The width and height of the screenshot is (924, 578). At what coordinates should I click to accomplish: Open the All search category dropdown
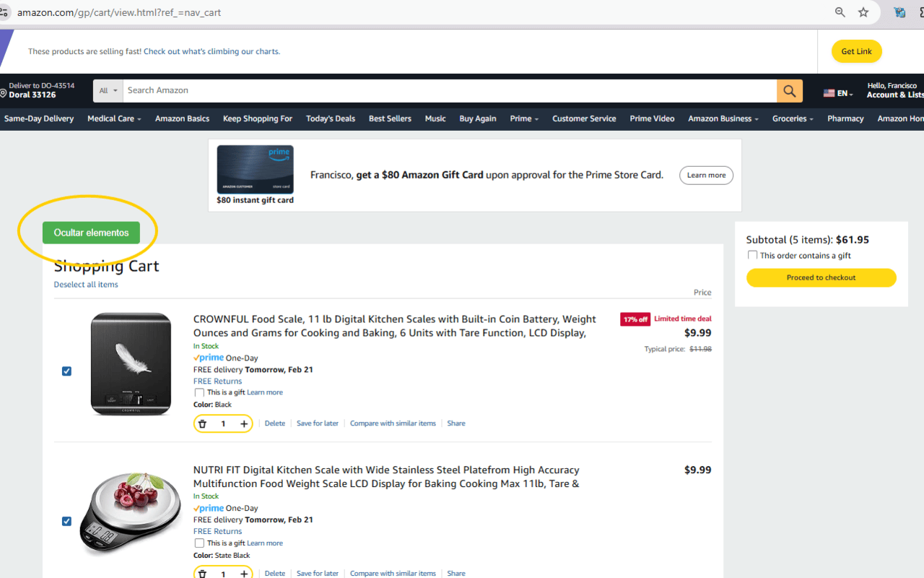click(x=108, y=91)
